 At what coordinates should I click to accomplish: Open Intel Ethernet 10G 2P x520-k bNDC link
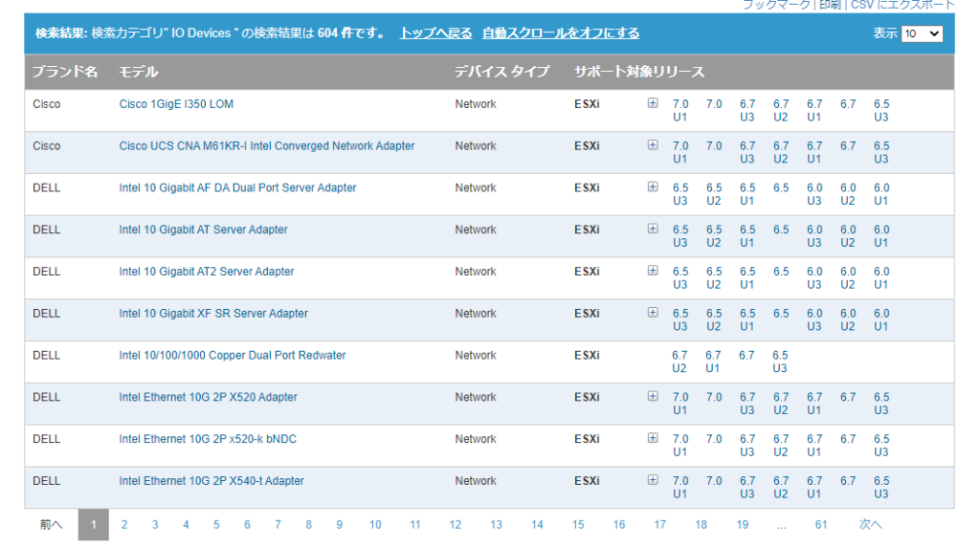(x=208, y=439)
